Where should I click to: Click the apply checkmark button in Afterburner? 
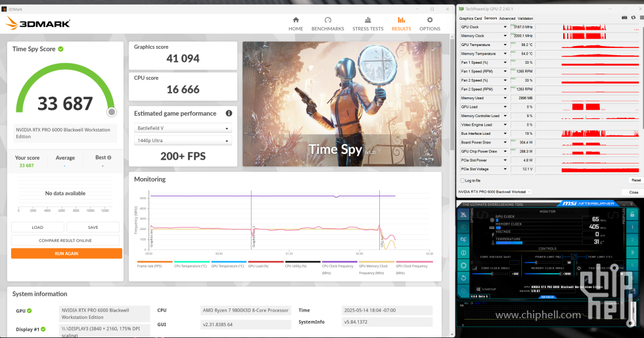tap(463, 291)
